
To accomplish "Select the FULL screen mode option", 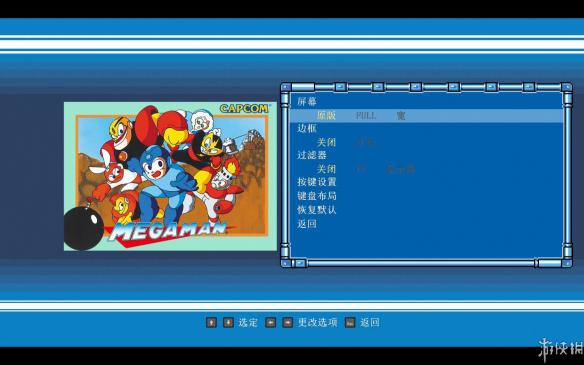I will tap(366, 116).
